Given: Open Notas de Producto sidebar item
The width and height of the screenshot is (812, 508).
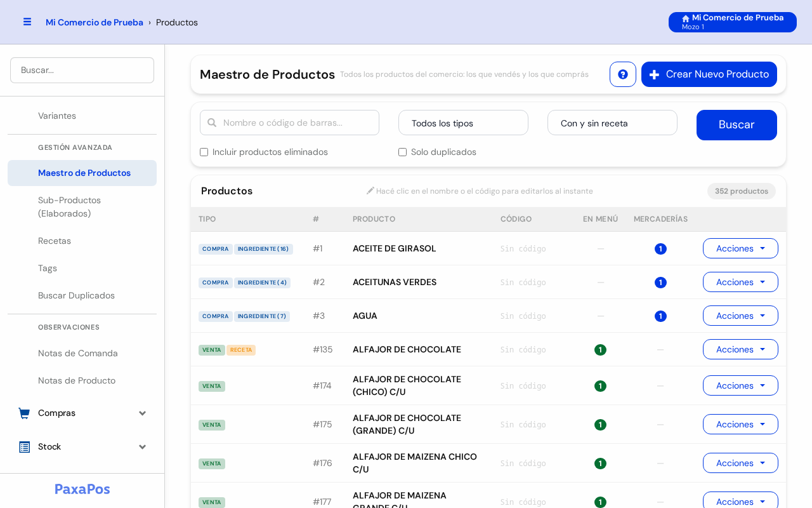Looking at the screenshot, I should tap(82, 380).
